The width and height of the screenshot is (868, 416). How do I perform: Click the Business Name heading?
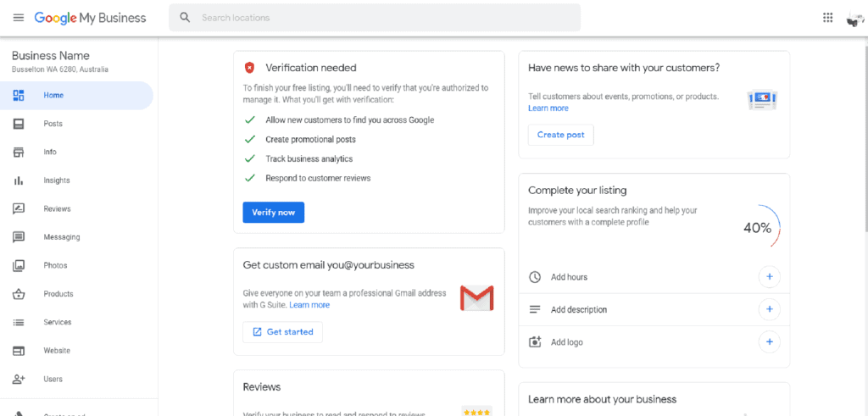pos(50,56)
